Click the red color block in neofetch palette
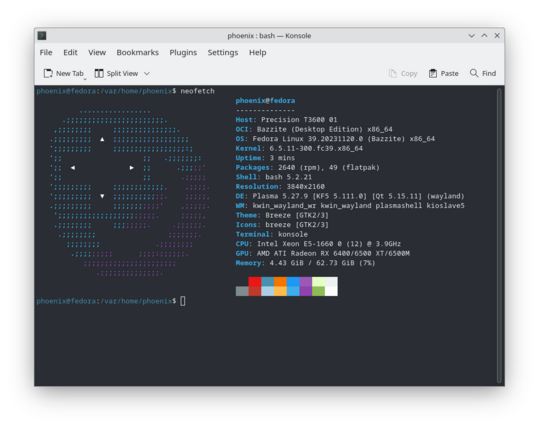This screenshot has width=539, height=427. coord(255,282)
